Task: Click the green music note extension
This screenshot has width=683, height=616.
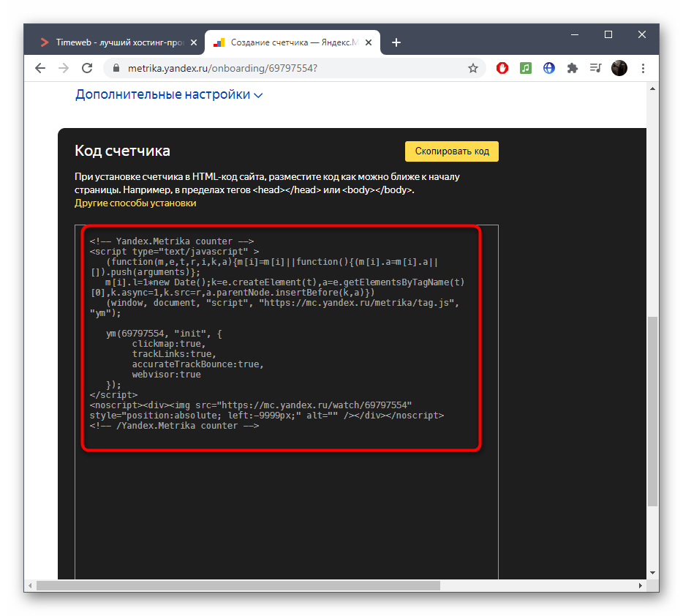Action: (x=526, y=68)
